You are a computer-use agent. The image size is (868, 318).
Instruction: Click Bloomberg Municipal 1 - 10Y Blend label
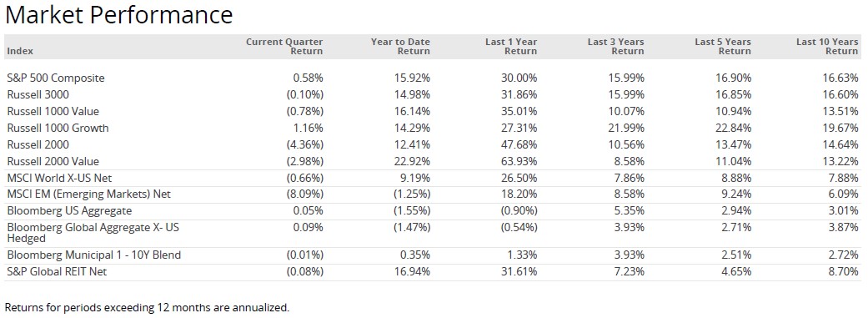(94, 255)
